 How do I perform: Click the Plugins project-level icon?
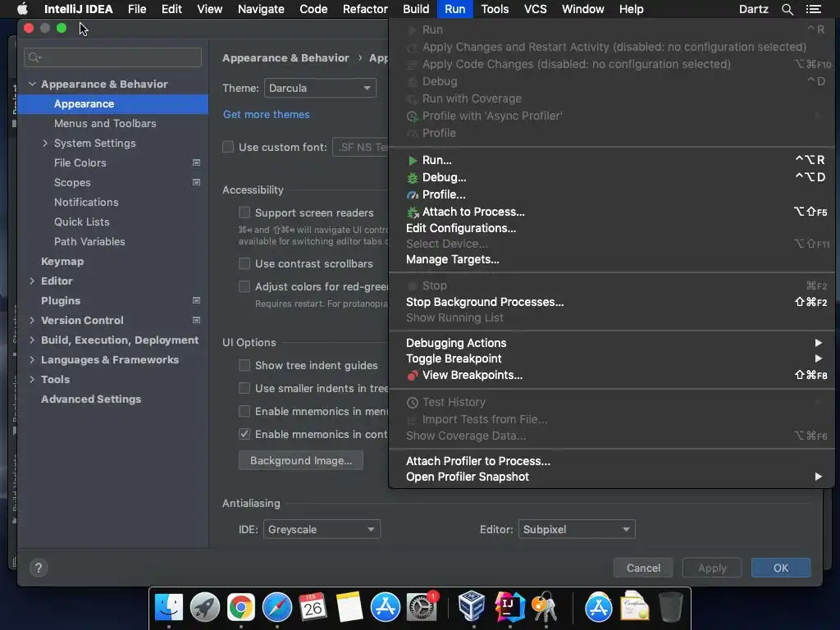coord(197,300)
